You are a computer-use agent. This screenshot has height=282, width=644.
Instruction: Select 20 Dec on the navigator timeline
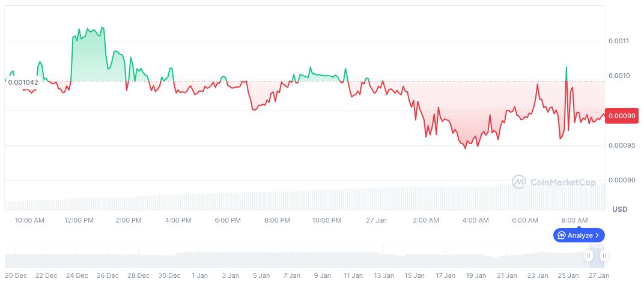[15, 275]
